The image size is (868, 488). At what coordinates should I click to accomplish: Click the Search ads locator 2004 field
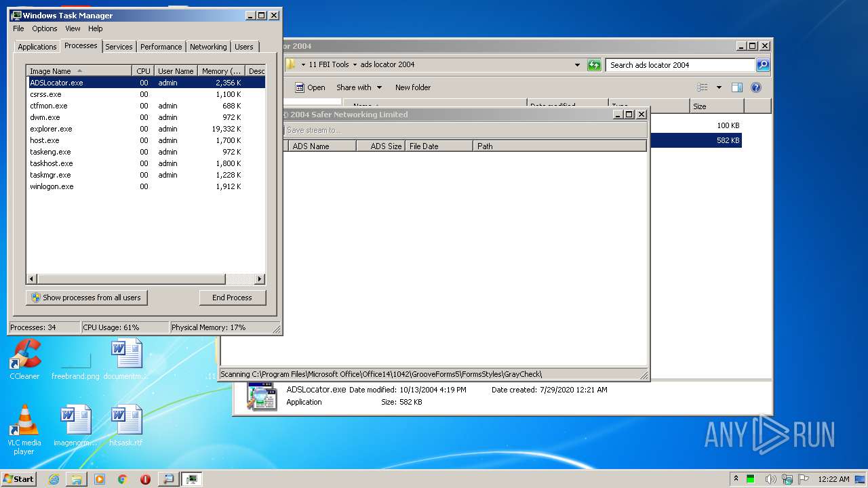click(680, 65)
